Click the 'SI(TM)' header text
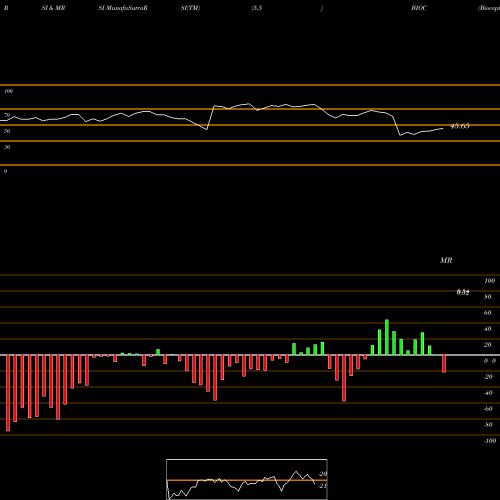Screen dimensions: 500x500 (x=190, y=8)
